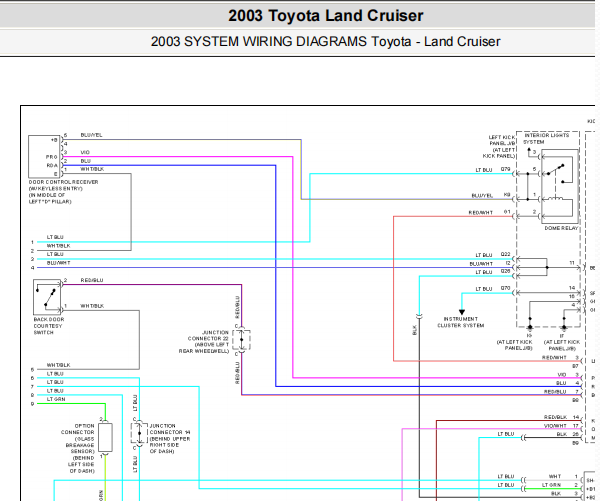Click the Back Door Courtesy Switch symbol
The width and height of the screenshot is (600, 501).
[x=47, y=297]
